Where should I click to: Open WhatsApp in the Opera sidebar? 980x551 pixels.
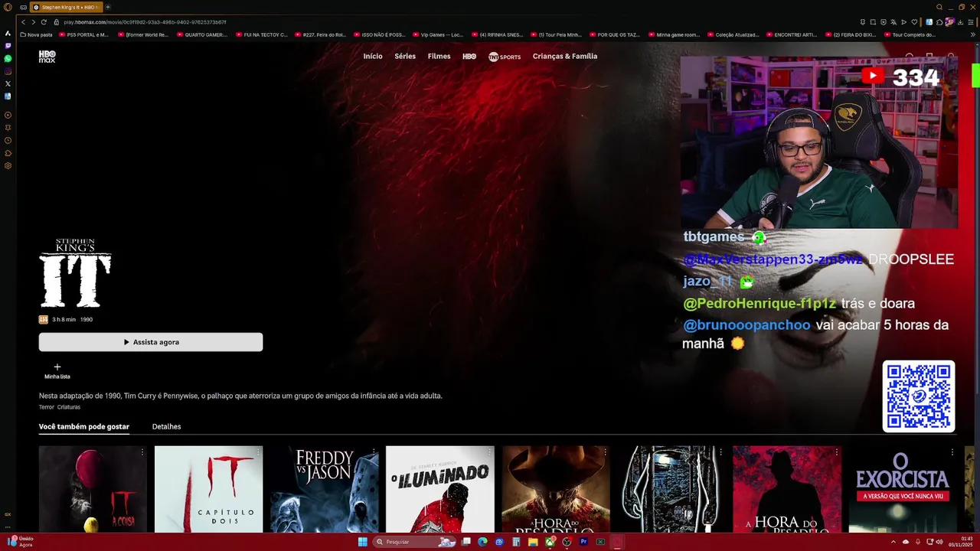(8, 58)
